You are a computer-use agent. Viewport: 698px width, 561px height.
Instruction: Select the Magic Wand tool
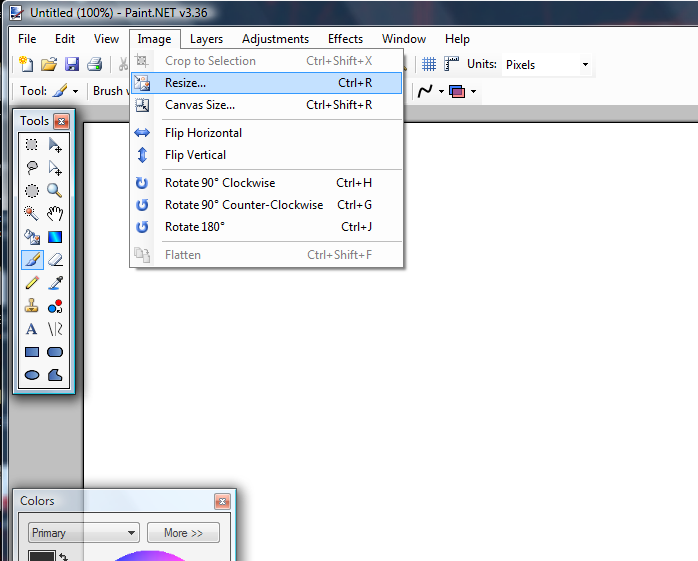(x=32, y=213)
